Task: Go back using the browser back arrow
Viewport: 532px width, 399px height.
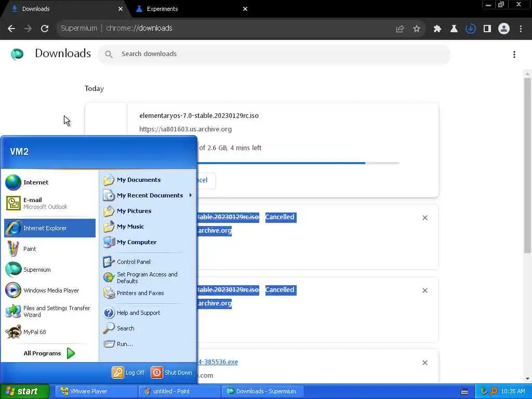Action: (x=11, y=29)
